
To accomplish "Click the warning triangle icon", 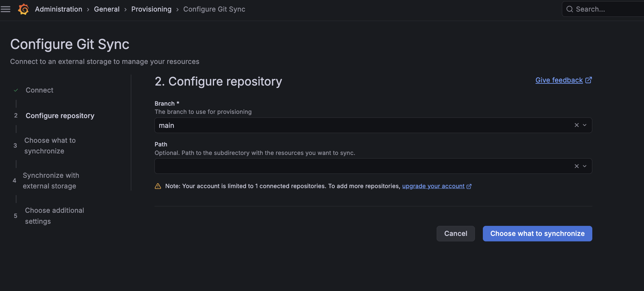I will 158,186.
